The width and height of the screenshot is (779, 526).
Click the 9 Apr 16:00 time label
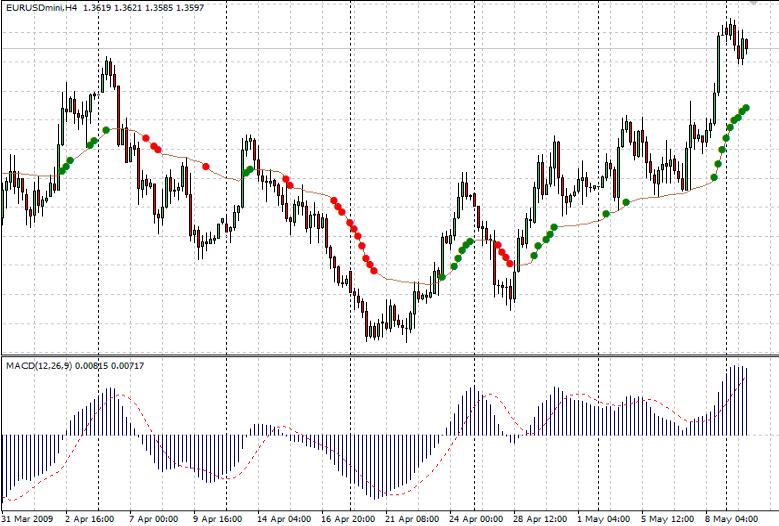pyautogui.click(x=218, y=519)
